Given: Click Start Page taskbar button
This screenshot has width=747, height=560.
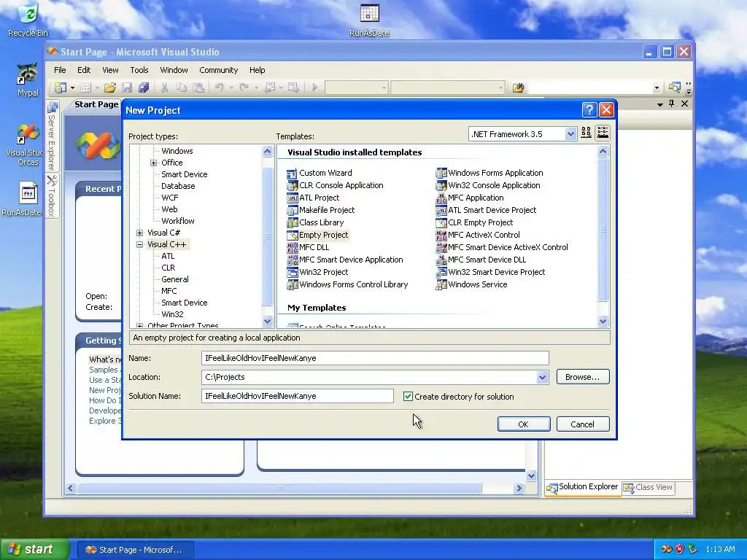Looking at the screenshot, I should 135,550.
